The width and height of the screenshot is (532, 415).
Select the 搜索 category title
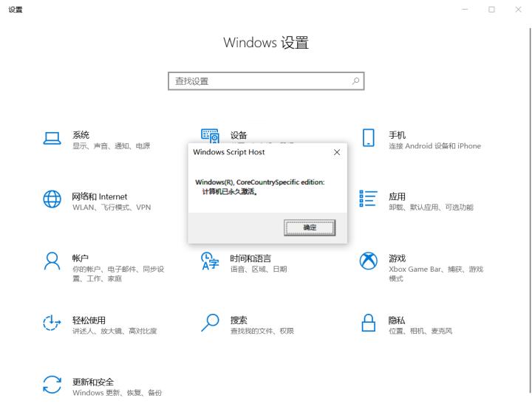pyautogui.click(x=239, y=320)
